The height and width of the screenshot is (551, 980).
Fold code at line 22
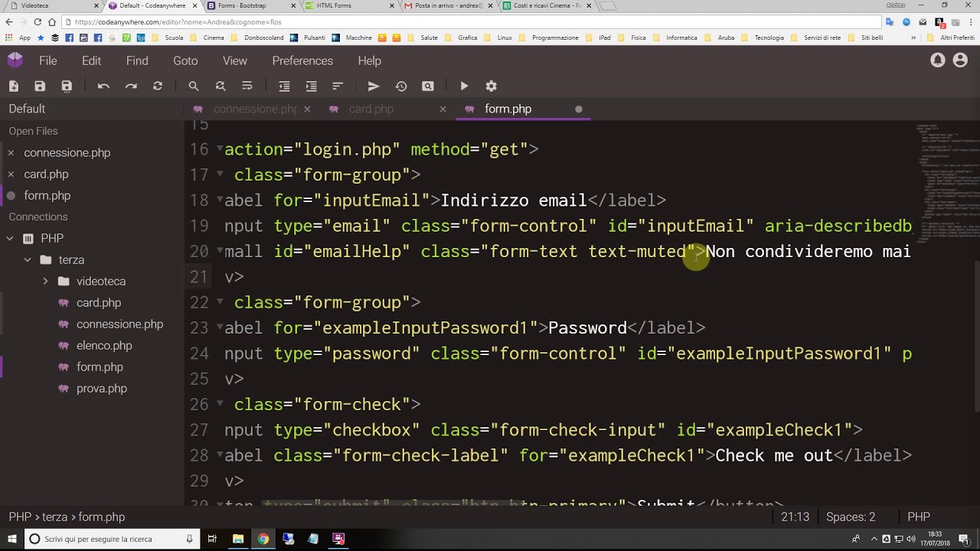pos(219,302)
